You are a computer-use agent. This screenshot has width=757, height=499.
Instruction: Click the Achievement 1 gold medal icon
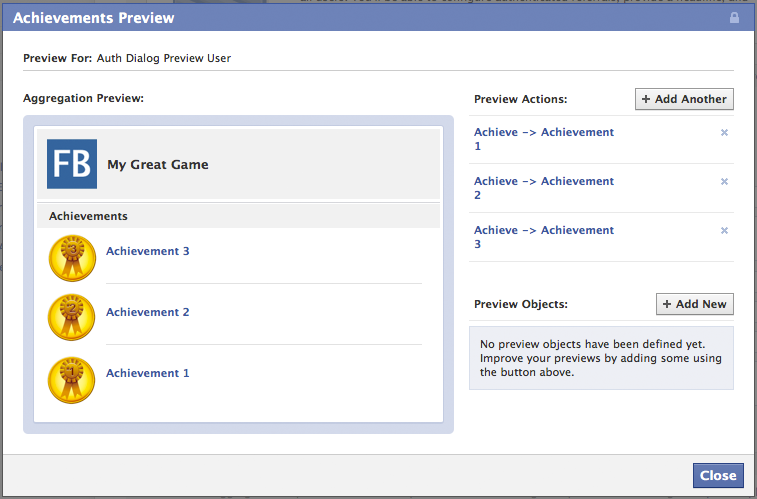(x=72, y=380)
